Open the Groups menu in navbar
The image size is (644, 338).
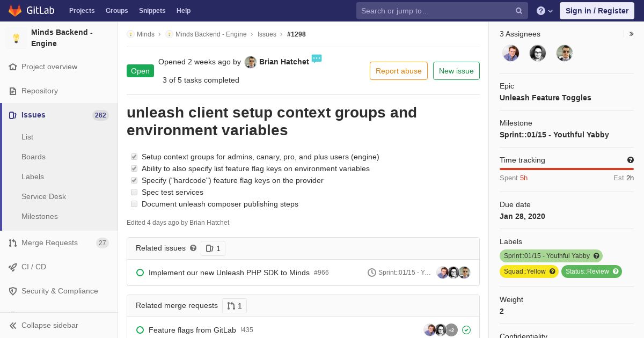[x=116, y=11]
